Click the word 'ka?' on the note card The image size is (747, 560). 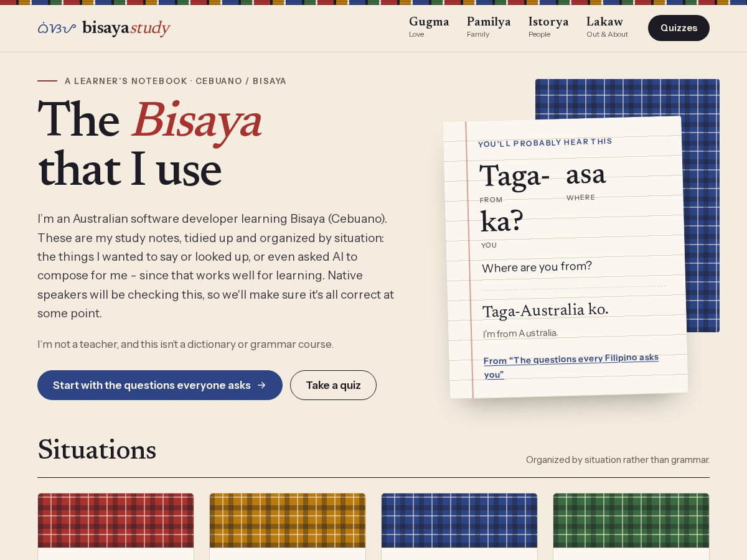point(501,222)
